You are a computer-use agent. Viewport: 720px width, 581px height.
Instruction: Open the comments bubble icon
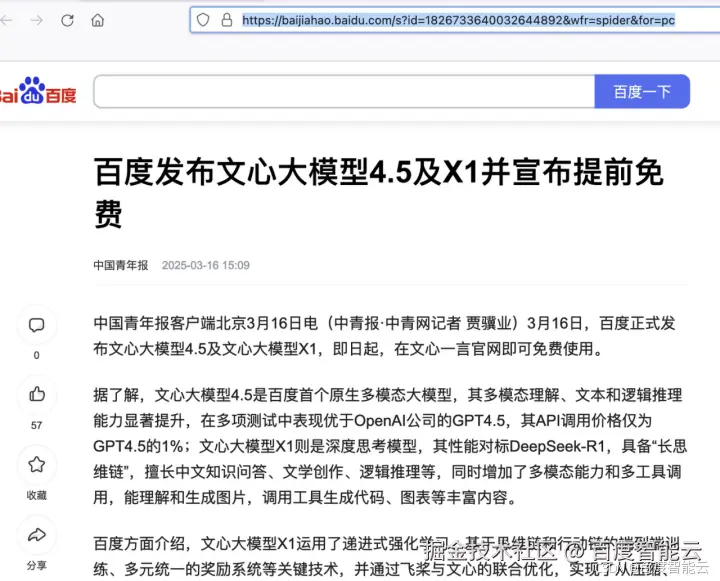[x=37, y=325]
